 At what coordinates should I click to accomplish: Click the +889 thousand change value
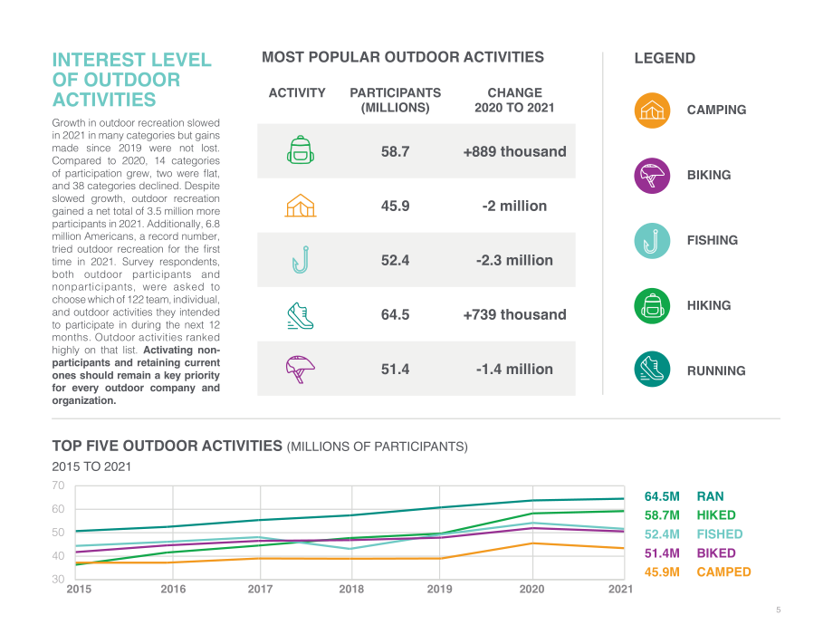coord(514,151)
